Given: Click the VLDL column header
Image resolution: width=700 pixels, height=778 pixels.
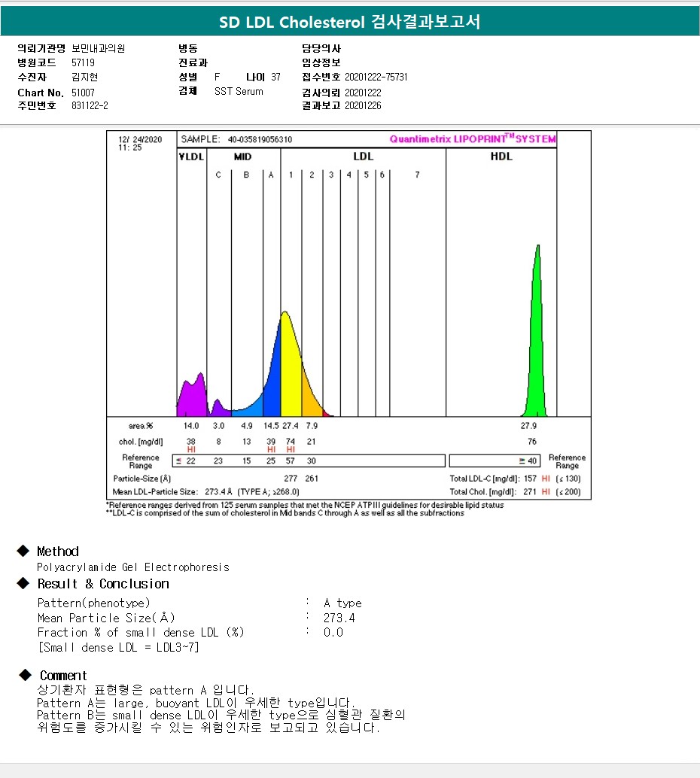Looking at the screenshot, I should (191, 157).
